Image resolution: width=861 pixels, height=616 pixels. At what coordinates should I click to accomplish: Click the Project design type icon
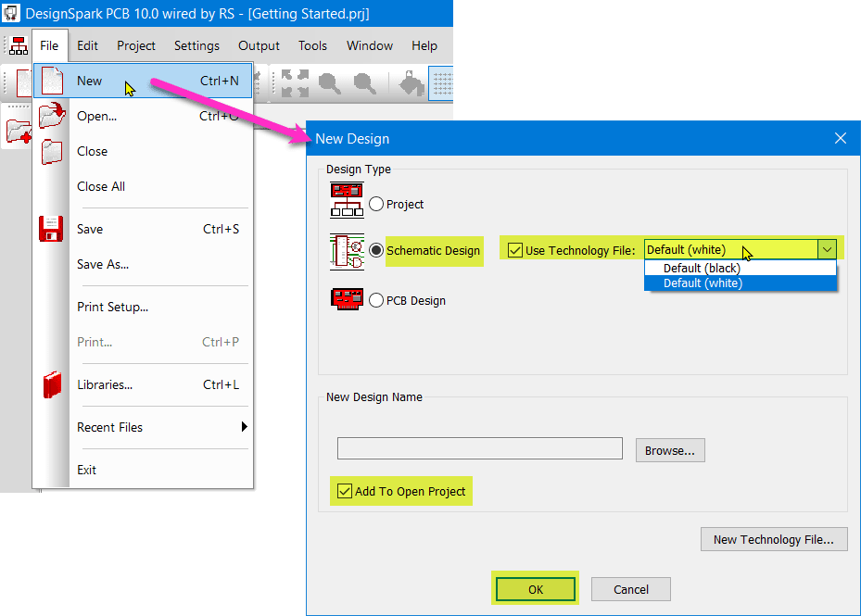click(x=347, y=200)
